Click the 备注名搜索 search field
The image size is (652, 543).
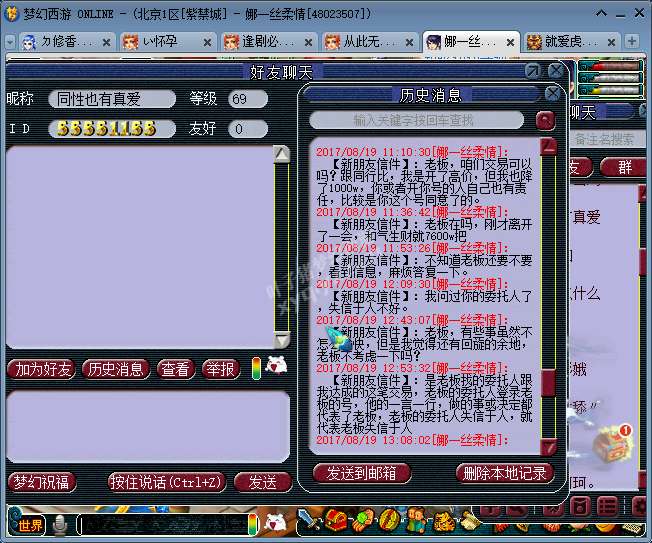[606, 139]
